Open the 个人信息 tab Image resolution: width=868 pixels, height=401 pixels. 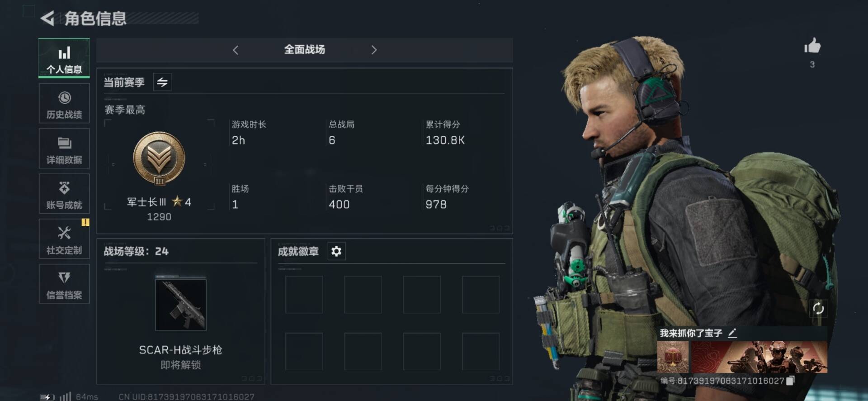[x=64, y=58]
